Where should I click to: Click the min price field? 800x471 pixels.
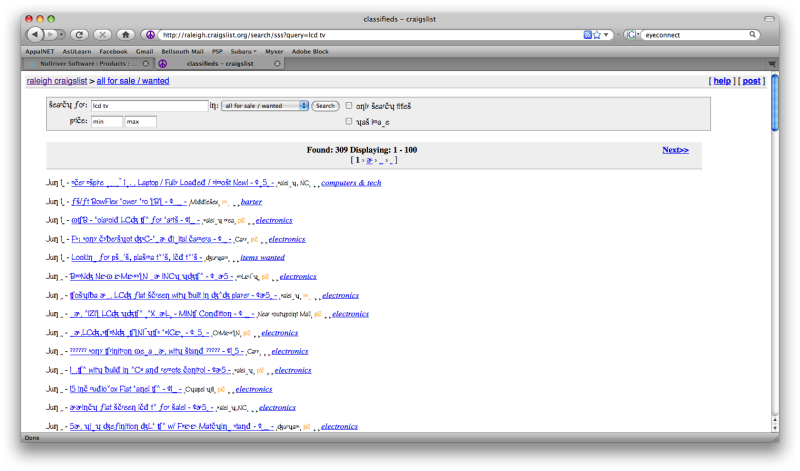[107, 121]
